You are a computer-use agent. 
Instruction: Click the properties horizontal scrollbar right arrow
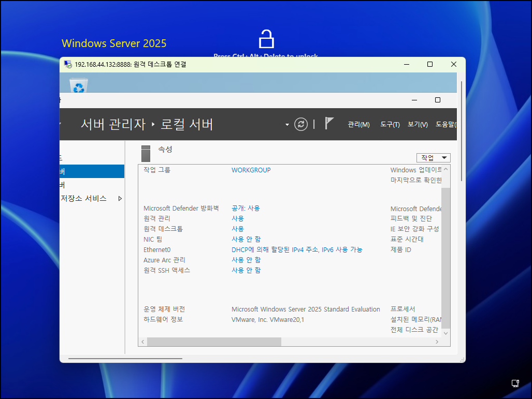pyautogui.click(x=437, y=342)
